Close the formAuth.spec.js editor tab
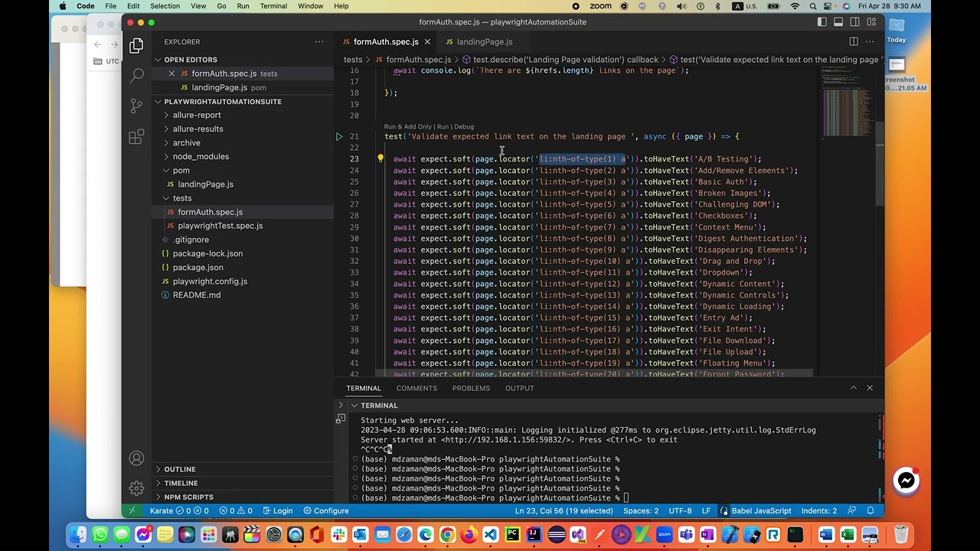Image resolution: width=980 pixels, height=551 pixels. point(427,41)
